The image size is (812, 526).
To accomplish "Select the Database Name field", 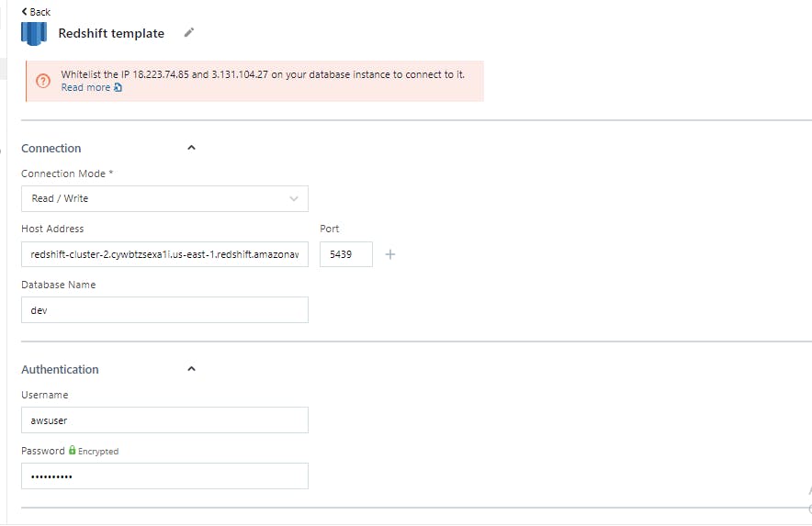I will (x=164, y=310).
